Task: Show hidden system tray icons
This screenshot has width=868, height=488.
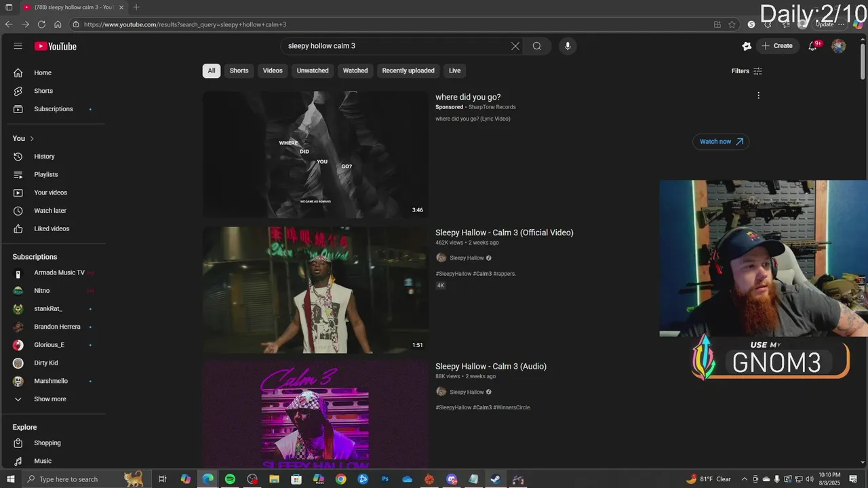Action: pos(745,479)
